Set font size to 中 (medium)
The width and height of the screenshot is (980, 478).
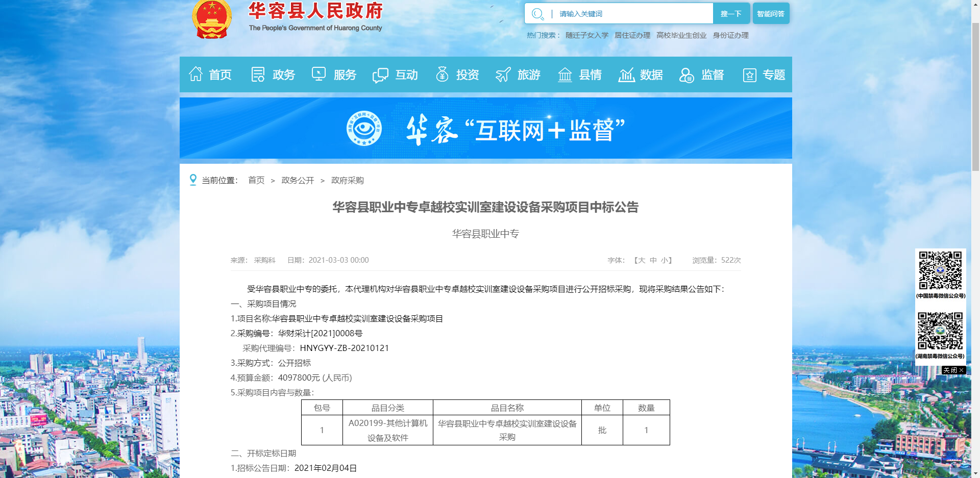coord(653,260)
